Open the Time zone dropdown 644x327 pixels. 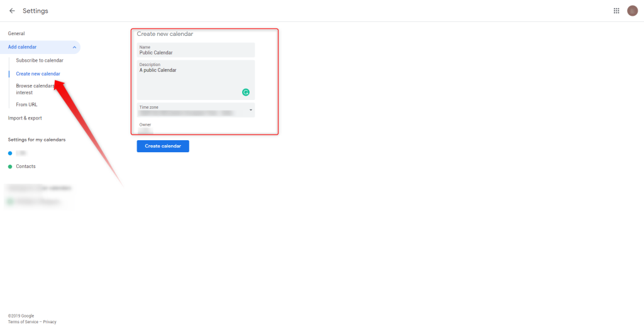[250, 111]
